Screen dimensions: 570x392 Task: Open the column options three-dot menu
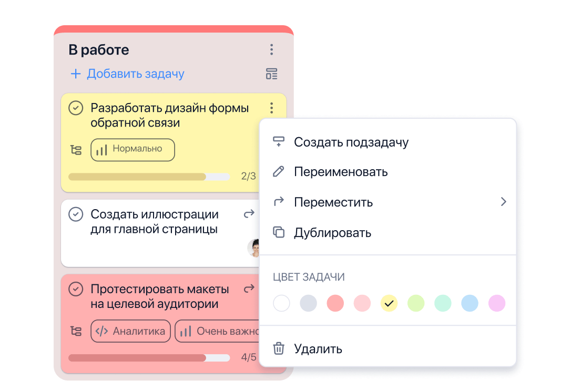(271, 49)
